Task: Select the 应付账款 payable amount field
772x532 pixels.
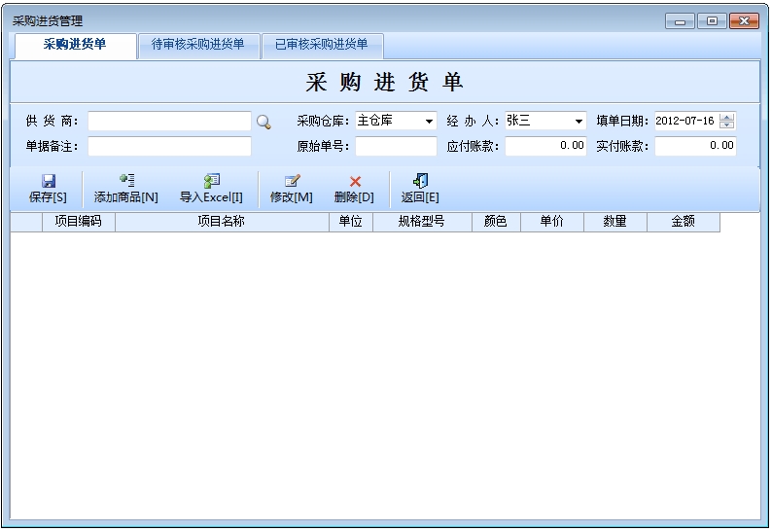Action: (x=545, y=147)
